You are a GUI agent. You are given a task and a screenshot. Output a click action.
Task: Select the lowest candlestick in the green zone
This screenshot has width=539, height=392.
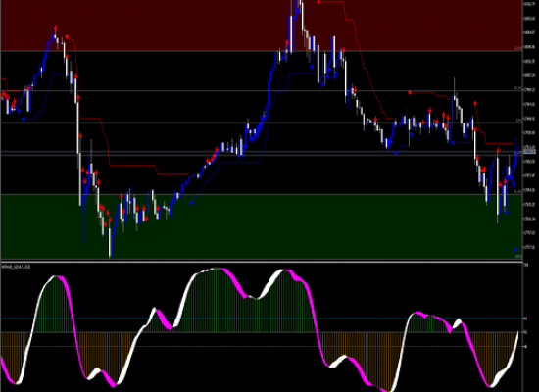tap(110, 241)
